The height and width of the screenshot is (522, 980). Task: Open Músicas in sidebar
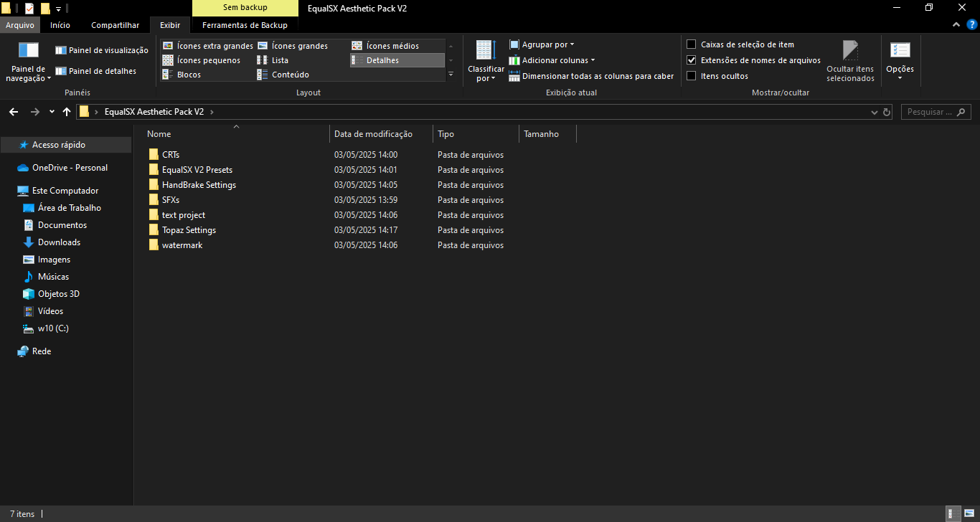tap(53, 277)
